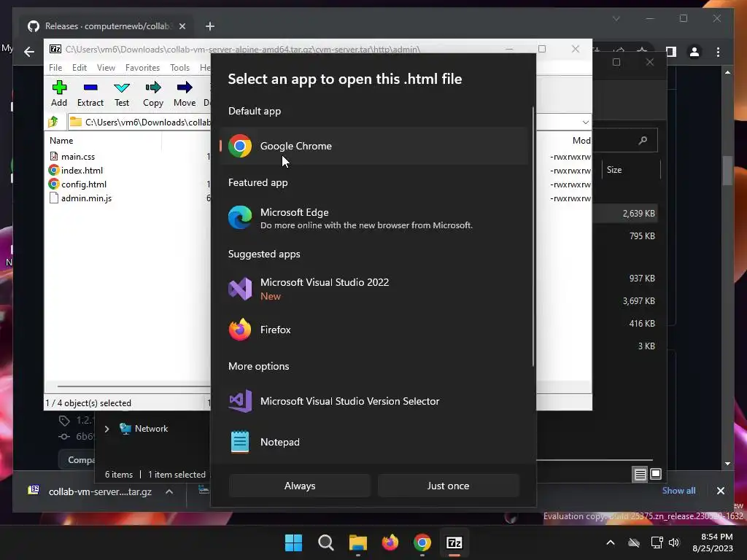Go back in Chrome browser
747x560 pixels.
click(29, 52)
